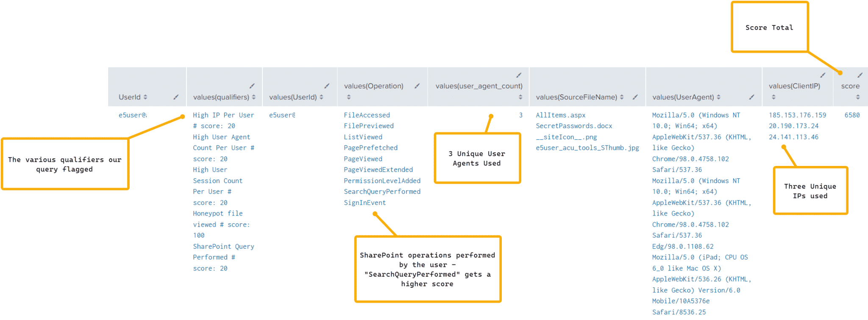Click the edit pencil on score column
Screen dimensions: 868x320
860,75
